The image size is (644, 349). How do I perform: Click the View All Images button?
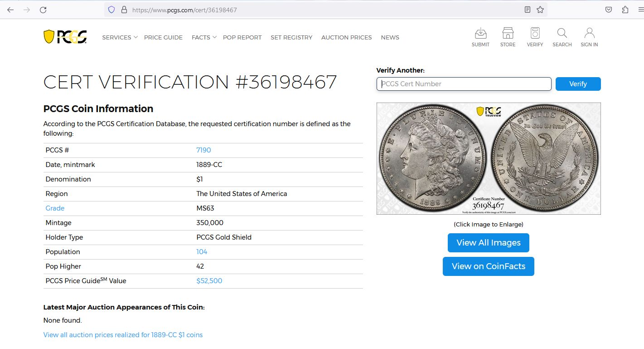[x=489, y=243]
